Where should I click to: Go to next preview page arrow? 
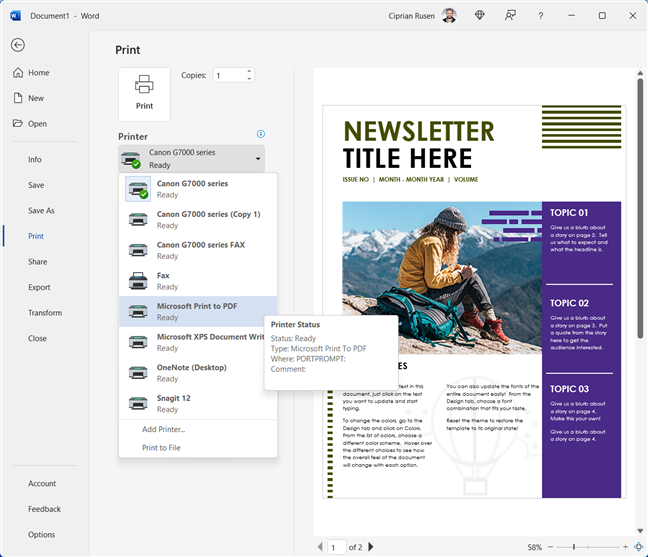[x=371, y=547]
